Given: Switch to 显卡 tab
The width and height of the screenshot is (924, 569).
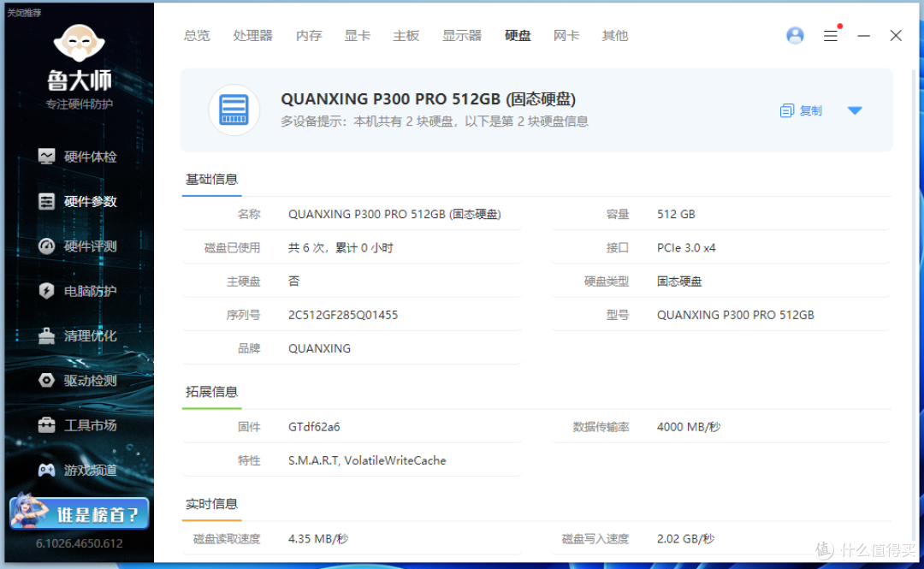Looking at the screenshot, I should (x=357, y=36).
